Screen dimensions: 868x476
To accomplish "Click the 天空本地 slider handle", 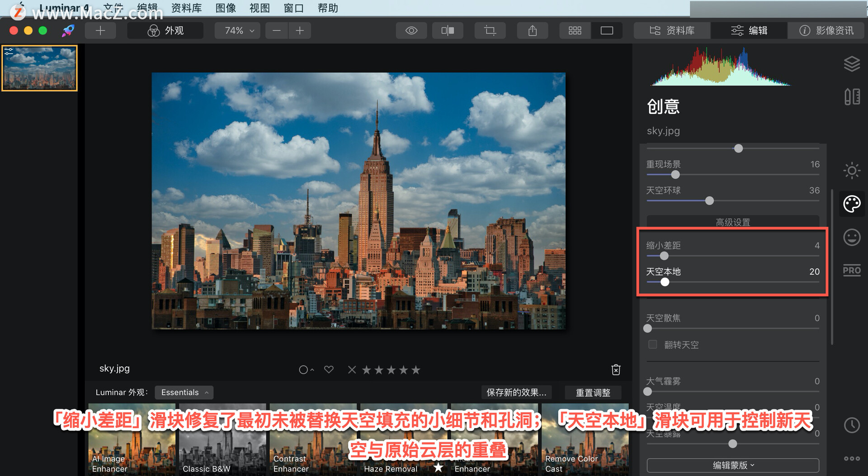I will pyautogui.click(x=665, y=282).
